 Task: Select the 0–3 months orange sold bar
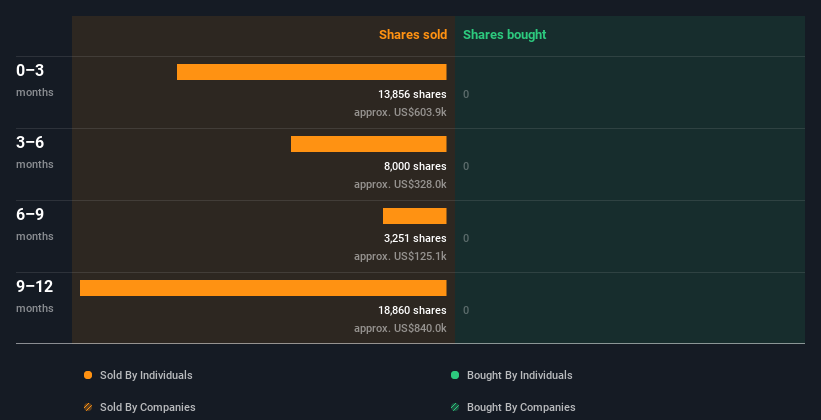tap(312, 72)
